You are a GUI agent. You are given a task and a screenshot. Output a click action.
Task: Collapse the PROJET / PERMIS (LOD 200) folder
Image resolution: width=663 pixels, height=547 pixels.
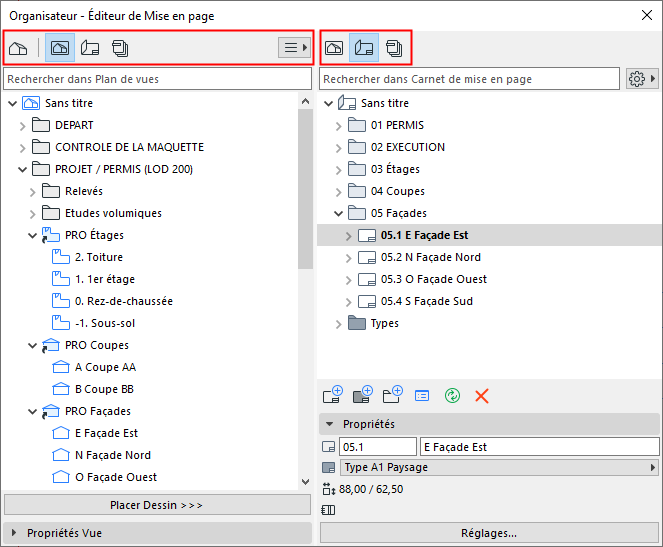(22, 170)
